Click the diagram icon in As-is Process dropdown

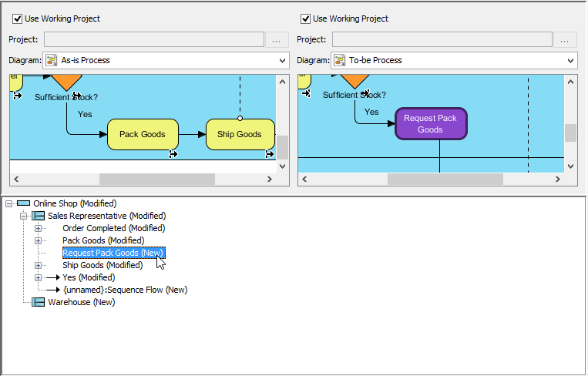pyautogui.click(x=52, y=60)
